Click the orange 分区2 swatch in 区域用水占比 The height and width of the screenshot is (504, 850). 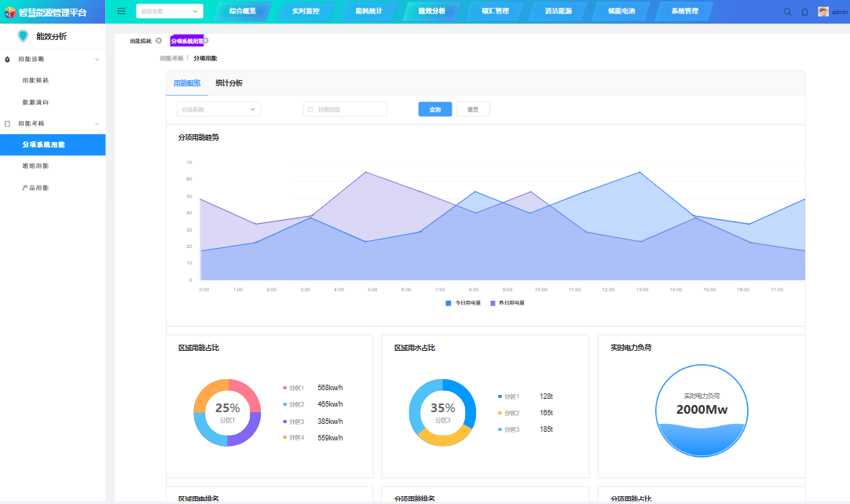tap(500, 413)
